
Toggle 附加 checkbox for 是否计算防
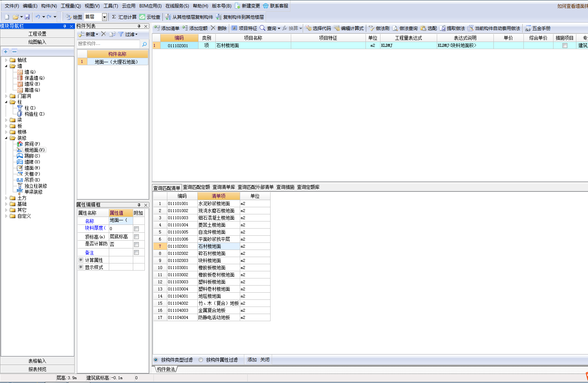click(136, 244)
